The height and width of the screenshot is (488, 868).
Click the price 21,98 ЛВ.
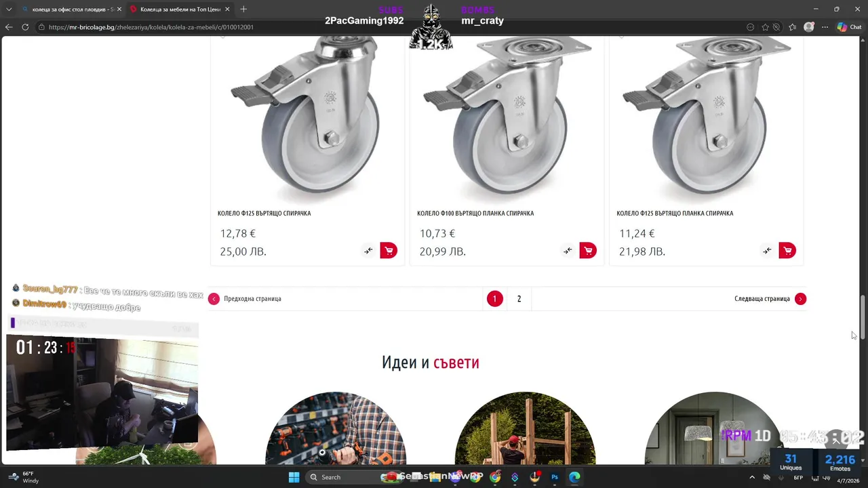point(642,251)
